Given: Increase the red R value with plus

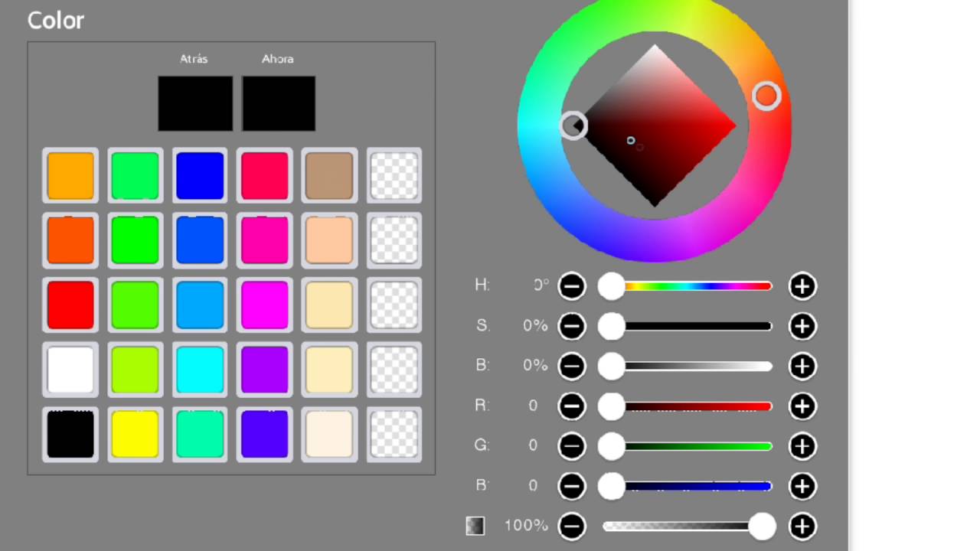Looking at the screenshot, I should [x=802, y=406].
